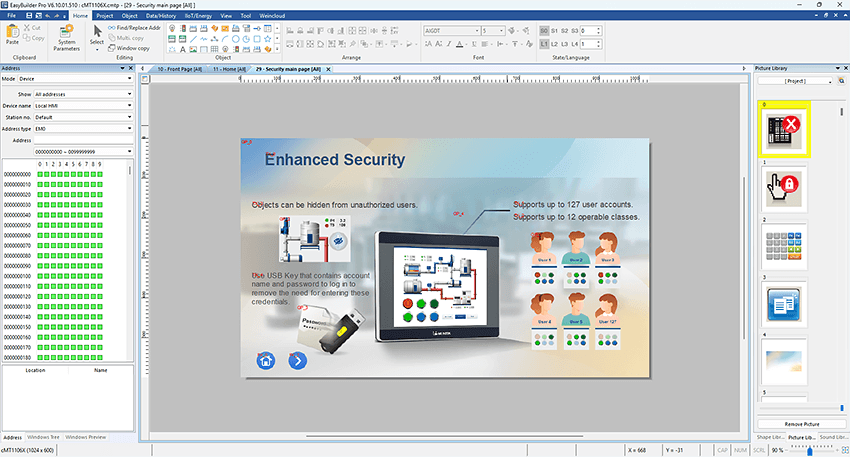This screenshot has height=457, width=850.
Task: Click the Find/Replace Addr icon
Action: 111,28
